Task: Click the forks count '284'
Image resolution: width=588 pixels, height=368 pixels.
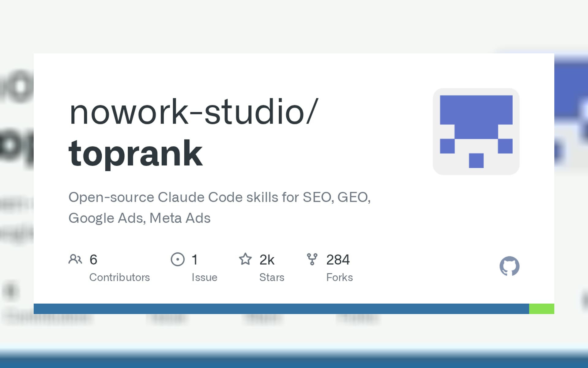Action: point(338,260)
